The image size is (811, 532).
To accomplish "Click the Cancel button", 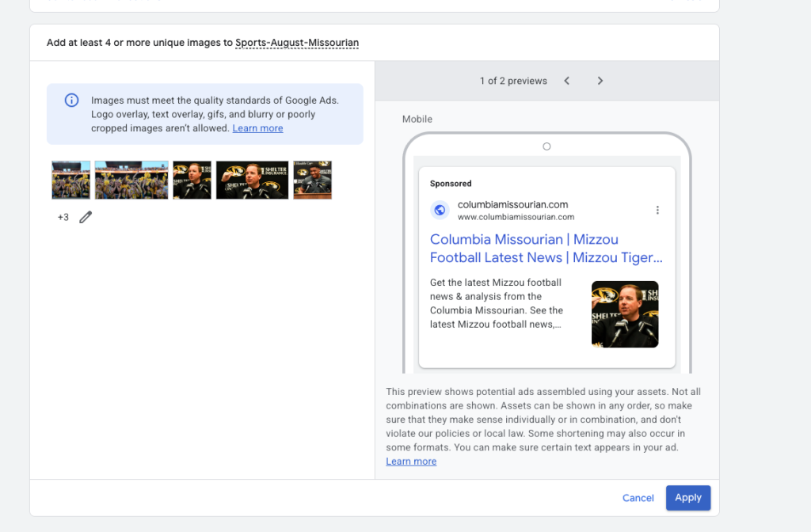I will 638,498.
